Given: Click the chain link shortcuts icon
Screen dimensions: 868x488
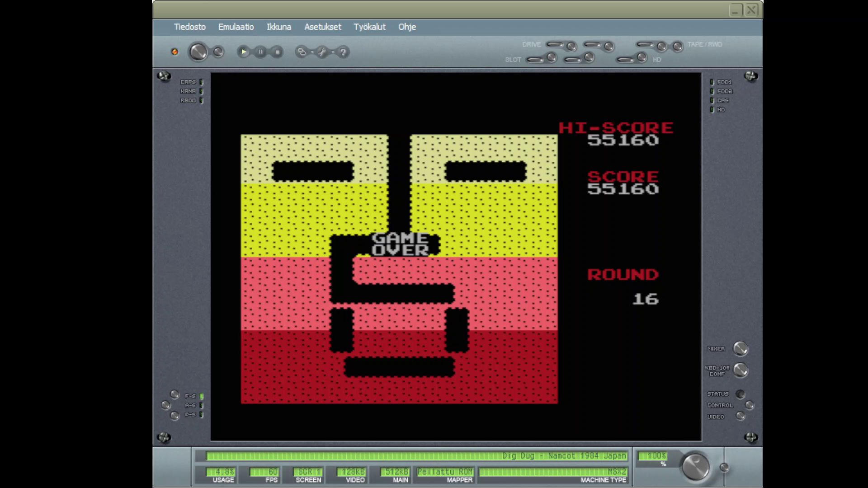Looking at the screenshot, I should coord(301,52).
